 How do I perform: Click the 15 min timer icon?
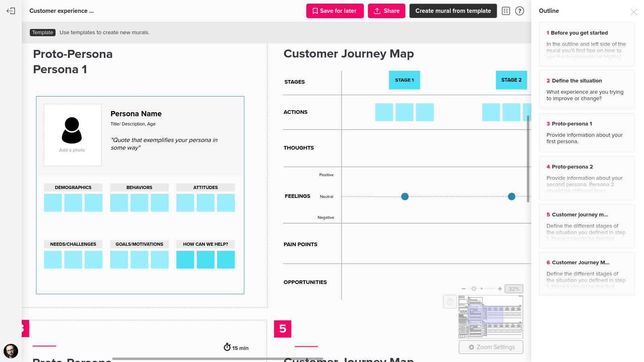pyautogui.click(x=227, y=347)
